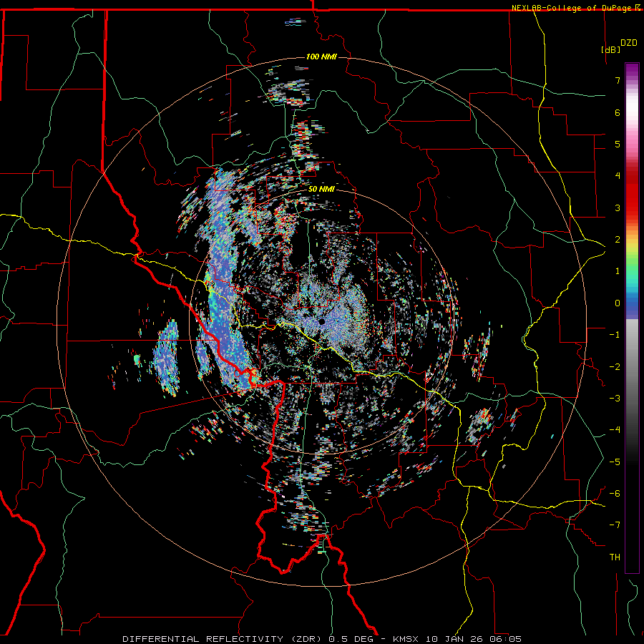Screen dimensions: 644x644
Task: Click the 3 value on the color scale
Action: (x=618, y=208)
